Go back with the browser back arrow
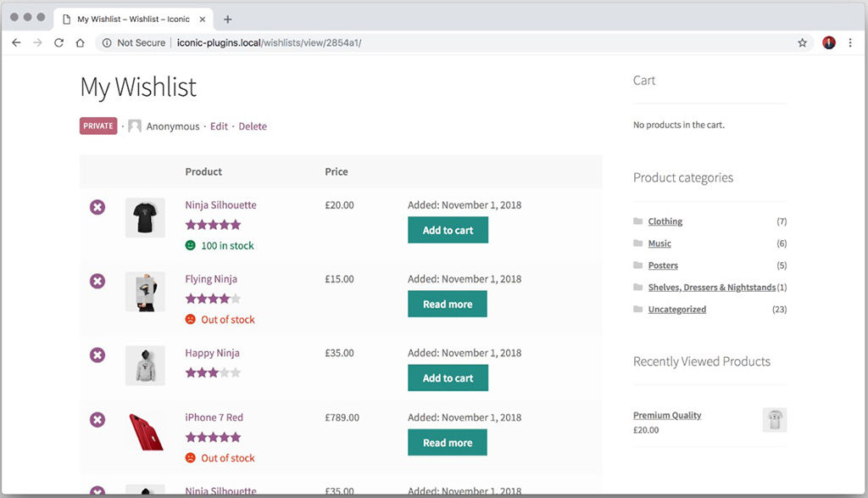This screenshot has height=498, width=868. pos(16,42)
